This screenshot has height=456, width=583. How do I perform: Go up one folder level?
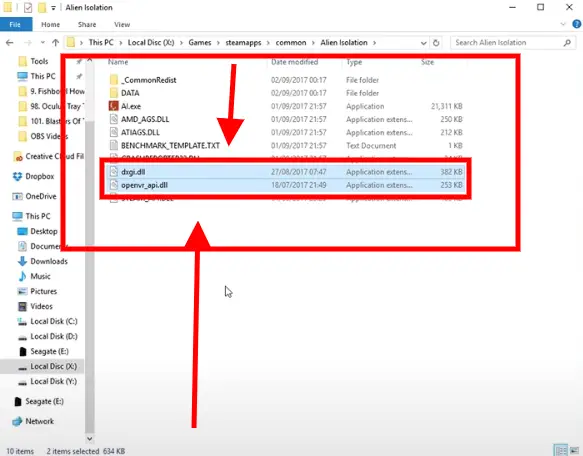[x=55, y=43]
